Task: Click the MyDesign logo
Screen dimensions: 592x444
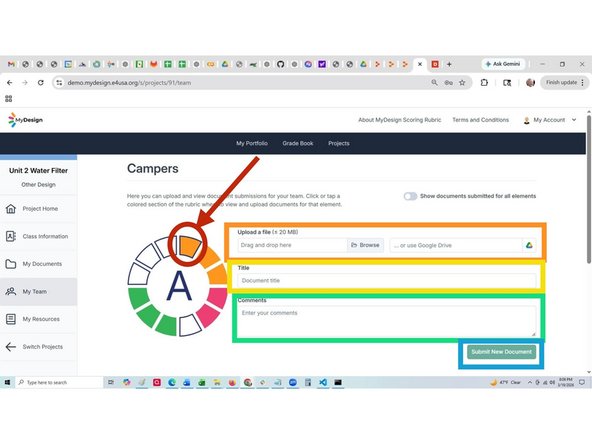Action: pos(25,120)
